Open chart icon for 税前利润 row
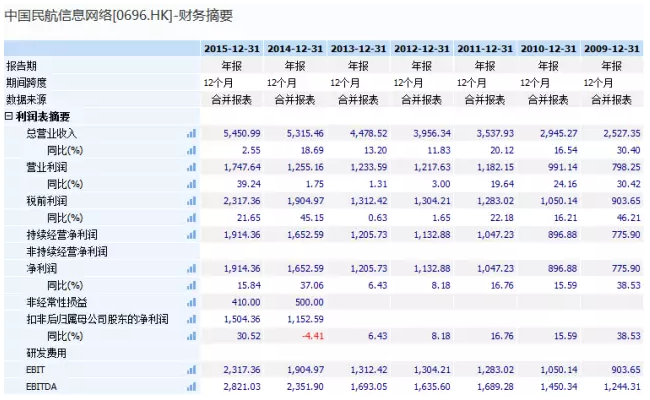The width and height of the screenshot is (650, 400). [x=191, y=201]
